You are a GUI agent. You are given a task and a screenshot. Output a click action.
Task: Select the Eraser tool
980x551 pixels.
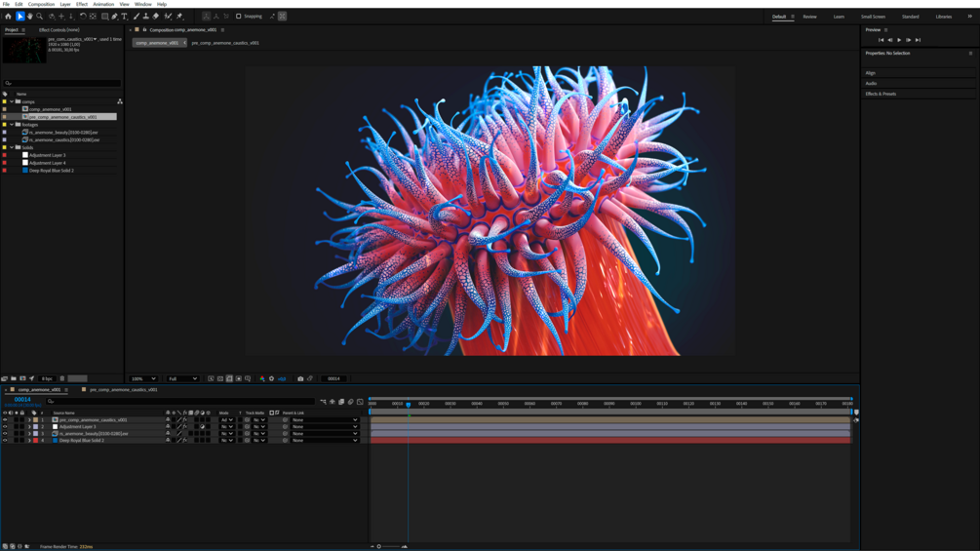(x=156, y=17)
